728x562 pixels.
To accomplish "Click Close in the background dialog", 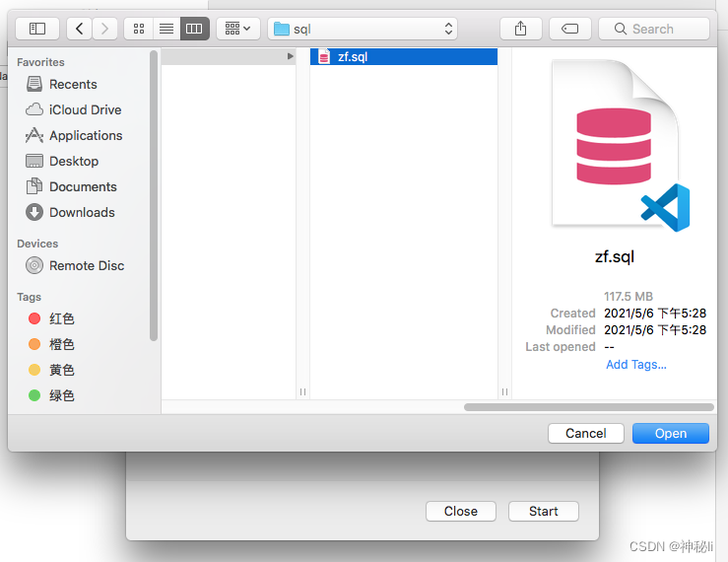I will [461, 511].
